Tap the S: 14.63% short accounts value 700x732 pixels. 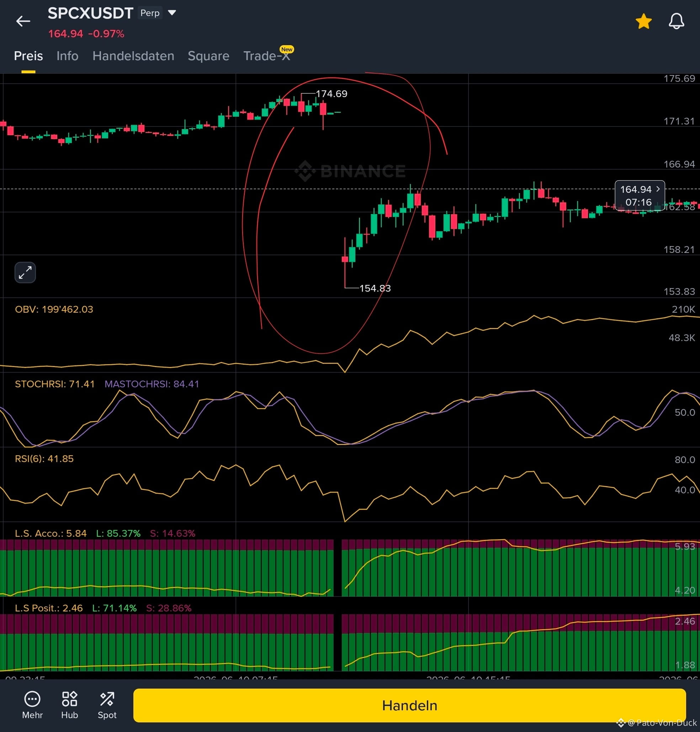173,533
